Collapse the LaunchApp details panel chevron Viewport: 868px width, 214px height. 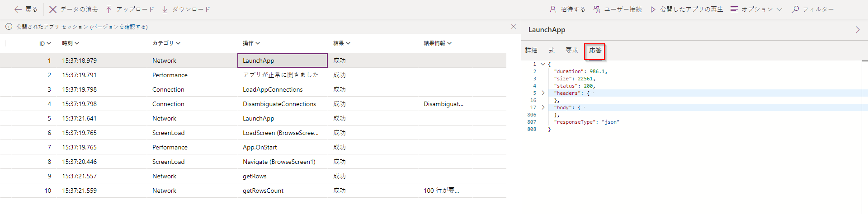[858, 30]
